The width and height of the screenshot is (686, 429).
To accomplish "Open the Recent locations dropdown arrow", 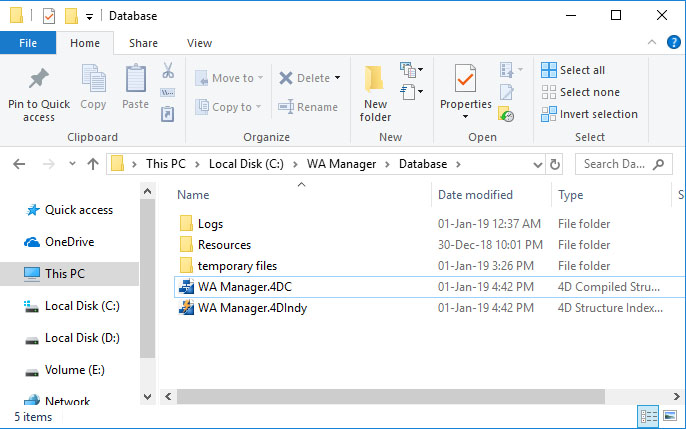I will click(x=72, y=164).
